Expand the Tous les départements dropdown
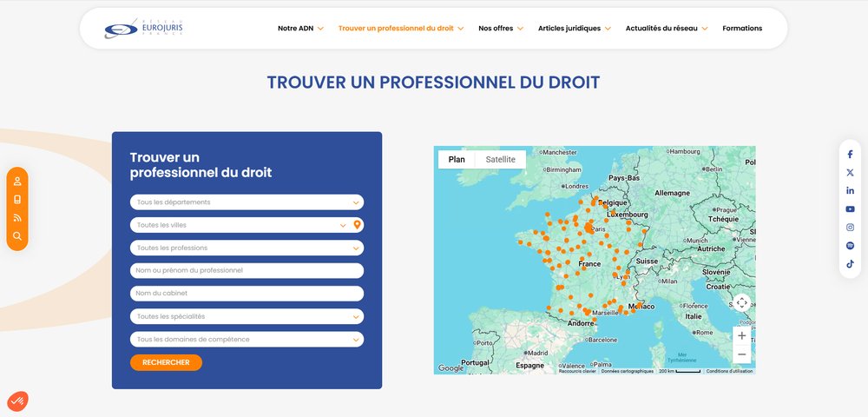Image resolution: width=868 pixels, height=417 pixels. pyautogui.click(x=247, y=202)
